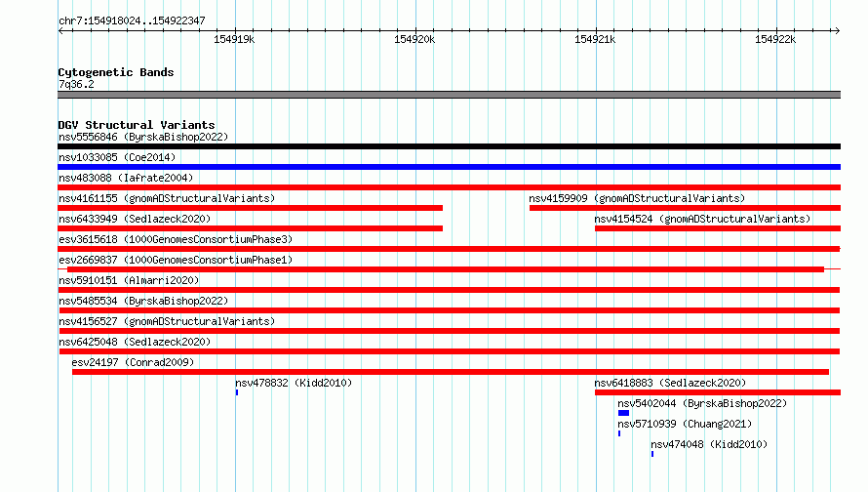Select the nsv474048 (Kidd2010) label
This screenshot has height=492, width=868.
[x=709, y=444]
